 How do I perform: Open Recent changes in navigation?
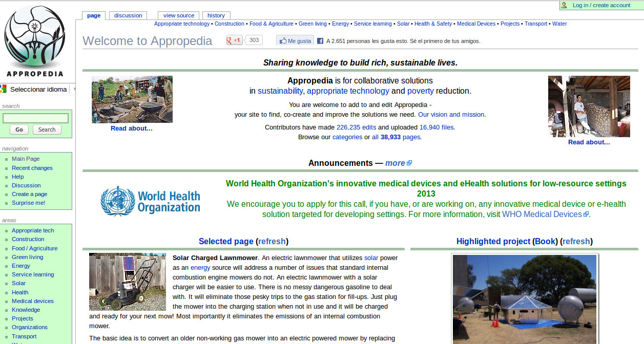(32, 168)
